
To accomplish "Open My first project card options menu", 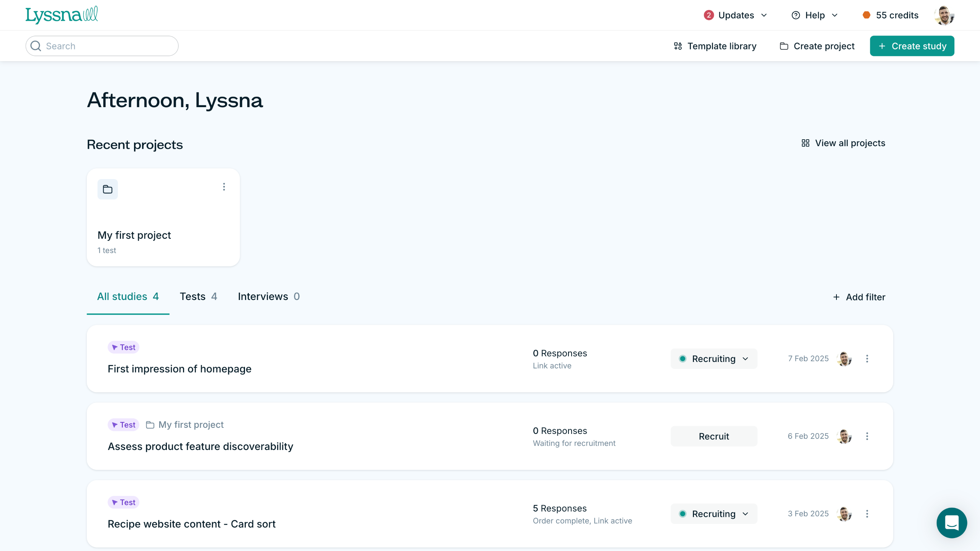I will pos(224,187).
